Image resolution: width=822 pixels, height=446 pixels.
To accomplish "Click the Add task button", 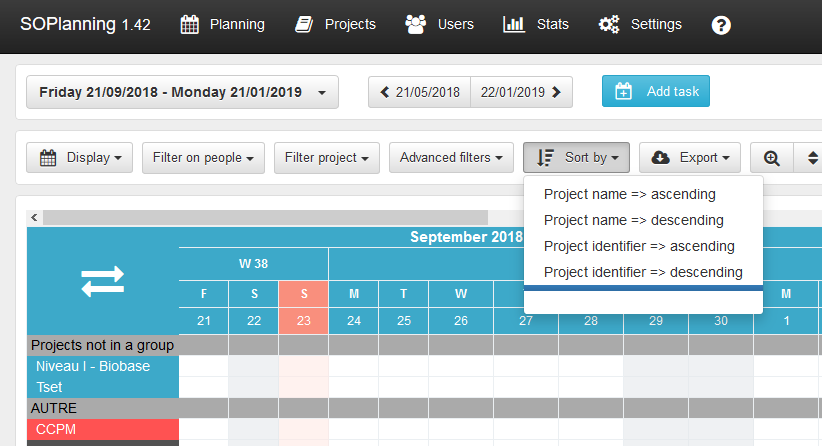I will pyautogui.click(x=655, y=91).
